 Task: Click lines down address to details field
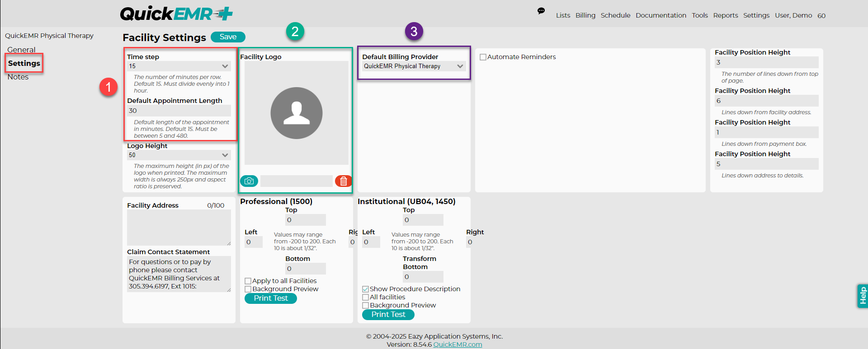767,164
